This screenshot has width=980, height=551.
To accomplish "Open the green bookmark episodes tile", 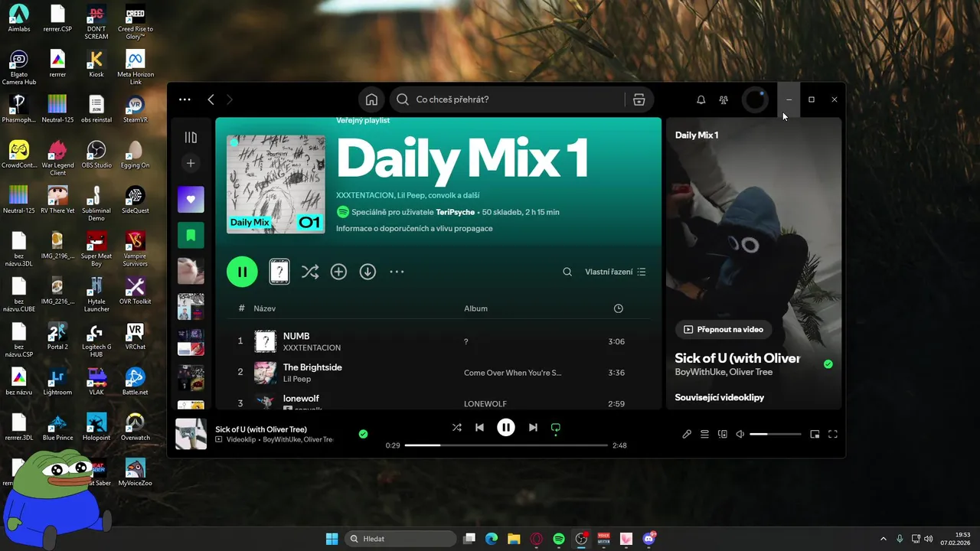I will [x=191, y=235].
